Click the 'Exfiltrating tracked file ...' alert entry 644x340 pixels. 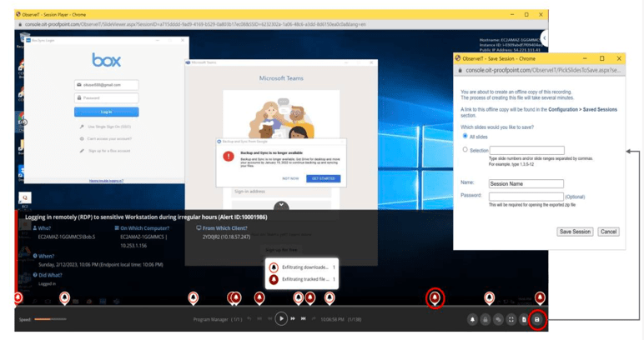(302, 279)
